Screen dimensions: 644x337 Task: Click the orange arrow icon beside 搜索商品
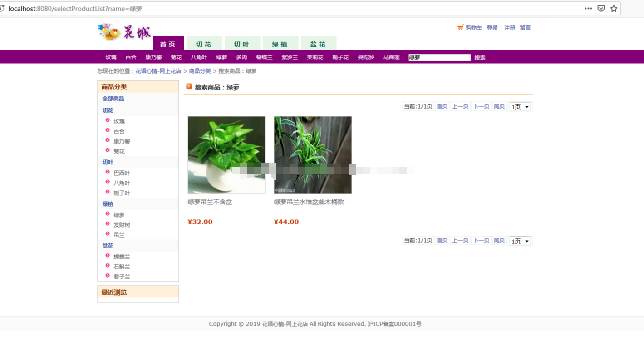189,86
